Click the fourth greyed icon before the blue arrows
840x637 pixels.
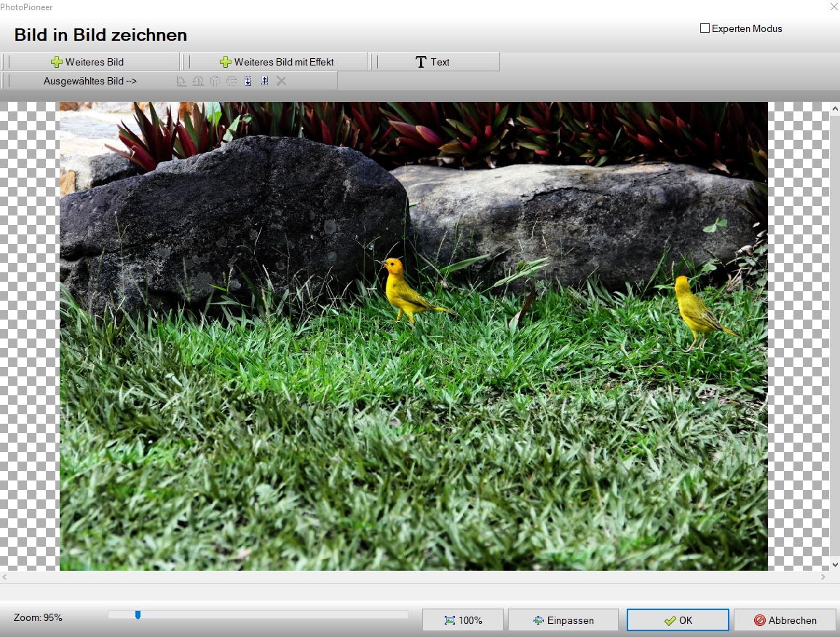pos(231,81)
